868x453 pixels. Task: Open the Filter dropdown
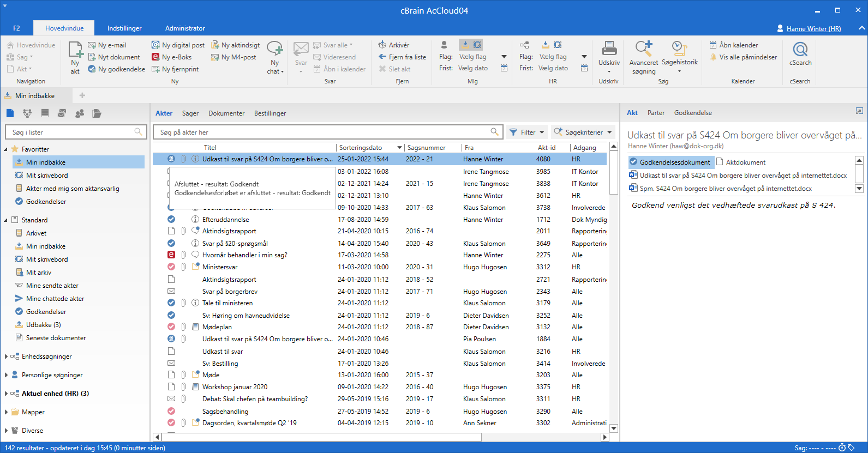[x=527, y=132]
